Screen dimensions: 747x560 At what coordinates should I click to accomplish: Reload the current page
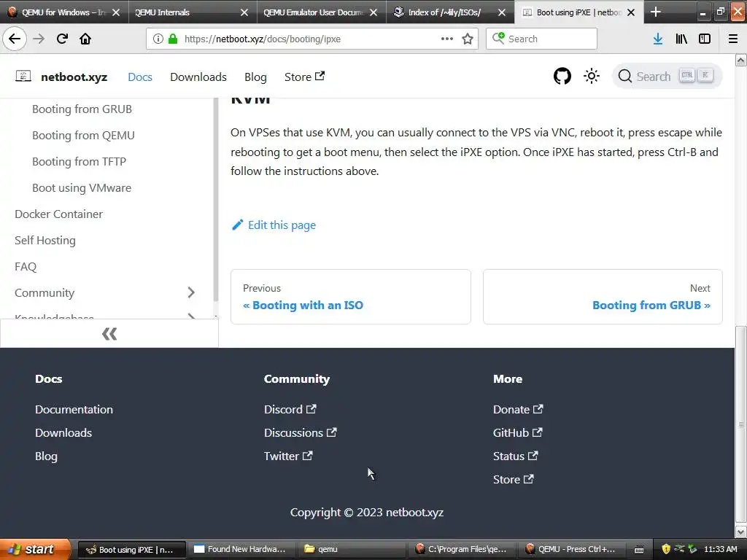tap(62, 39)
